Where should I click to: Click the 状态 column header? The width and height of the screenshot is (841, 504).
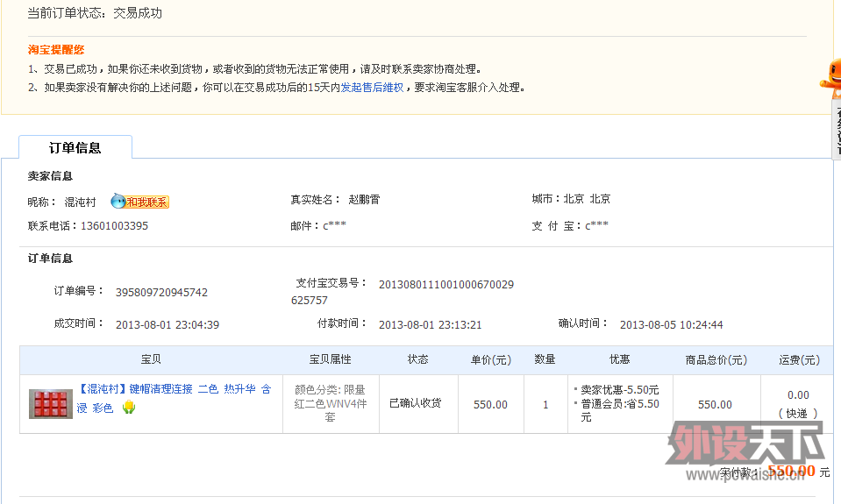click(x=417, y=360)
